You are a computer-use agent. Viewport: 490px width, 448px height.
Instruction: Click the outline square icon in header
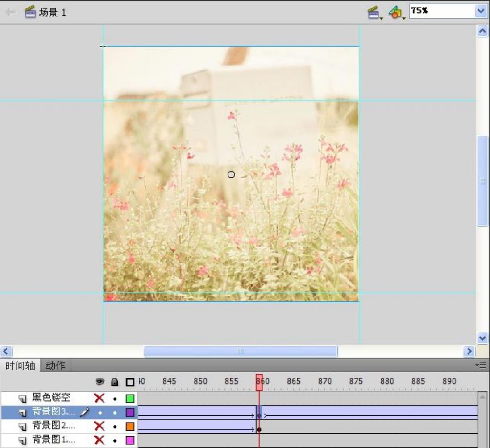[130, 382]
